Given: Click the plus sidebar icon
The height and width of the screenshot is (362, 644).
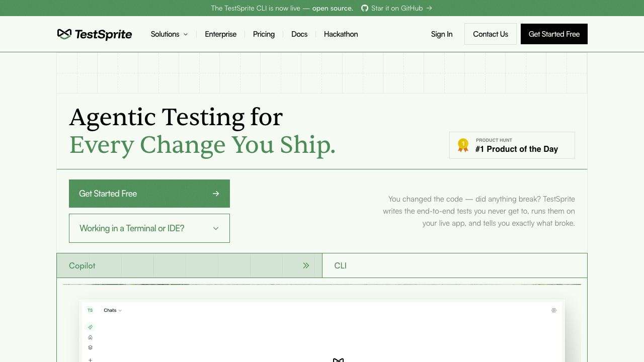Looking at the screenshot, I should coord(90,359).
